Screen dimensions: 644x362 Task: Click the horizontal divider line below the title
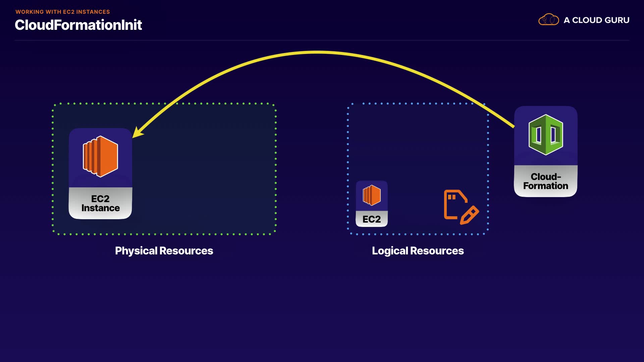(322, 41)
